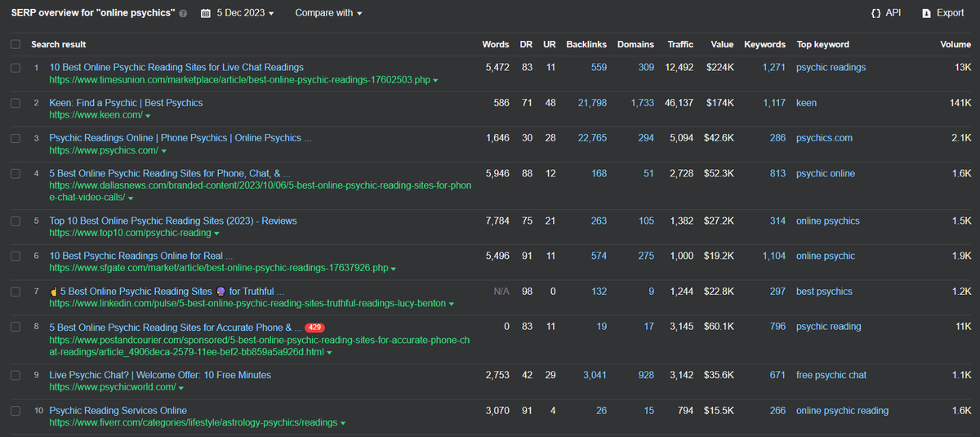Expand the psychics.com URL dropdown arrow
This screenshot has width=980, height=437.
pyautogui.click(x=163, y=151)
